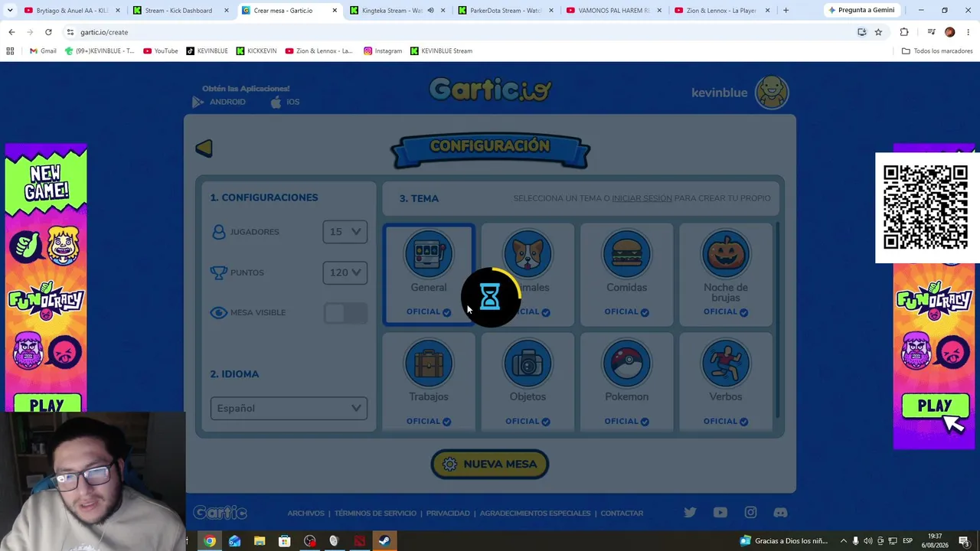
Task: Click the right ad banner Play button
Action: [934, 406]
